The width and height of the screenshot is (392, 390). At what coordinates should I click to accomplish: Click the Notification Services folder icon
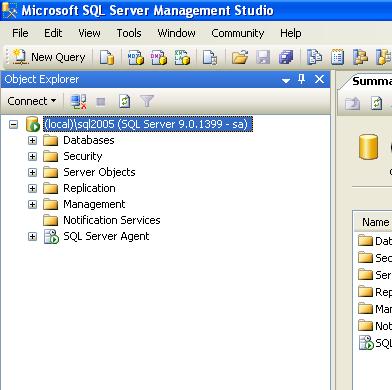51,220
